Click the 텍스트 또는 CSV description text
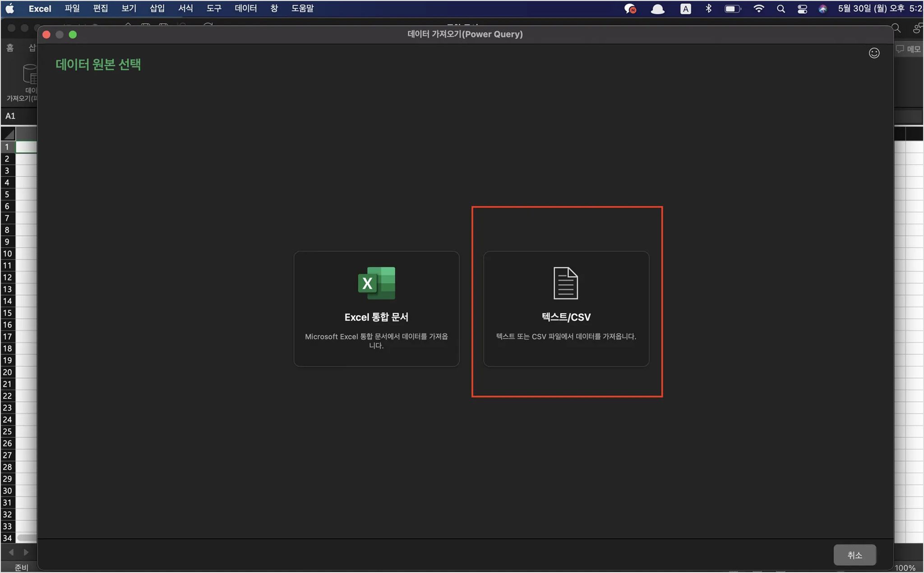The height and width of the screenshot is (573, 924). [x=566, y=337]
